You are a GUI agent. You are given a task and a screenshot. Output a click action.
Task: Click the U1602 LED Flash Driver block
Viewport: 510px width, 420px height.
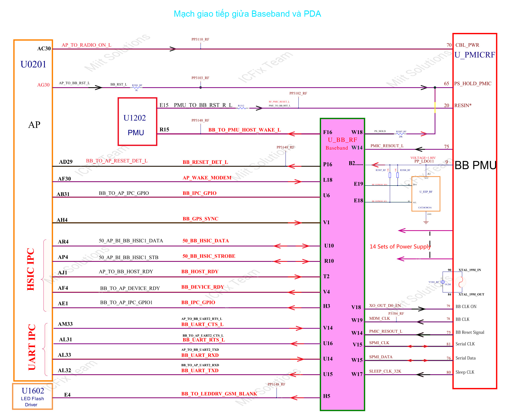coord(32,396)
